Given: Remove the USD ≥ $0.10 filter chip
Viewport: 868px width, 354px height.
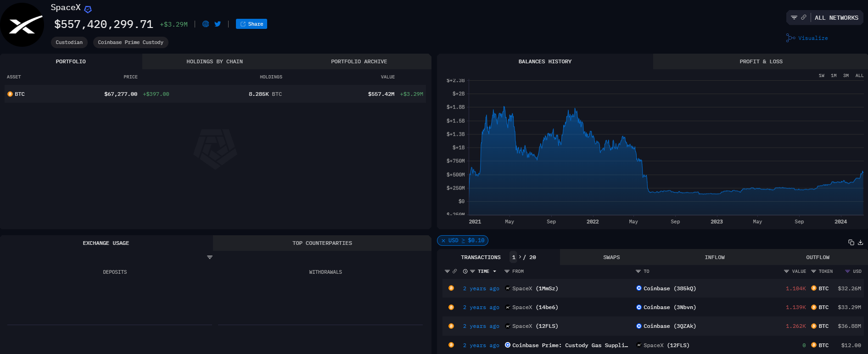Looking at the screenshot, I should coord(443,241).
